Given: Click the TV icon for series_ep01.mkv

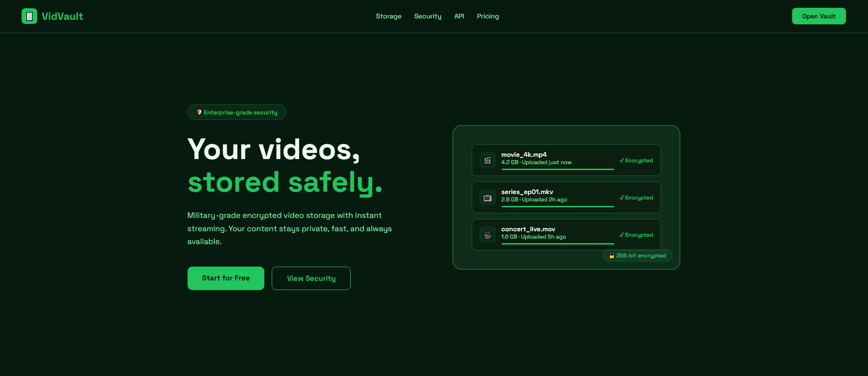Looking at the screenshot, I should 488,198.
